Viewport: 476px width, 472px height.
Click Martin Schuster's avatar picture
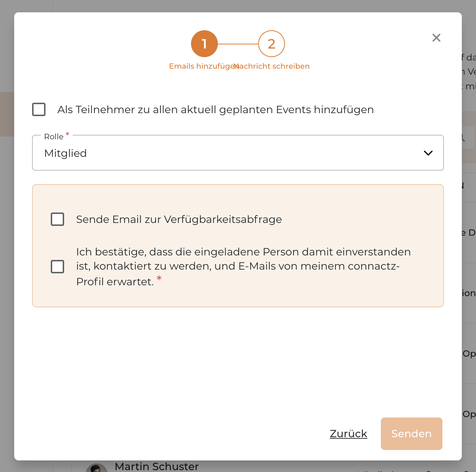[97, 468]
